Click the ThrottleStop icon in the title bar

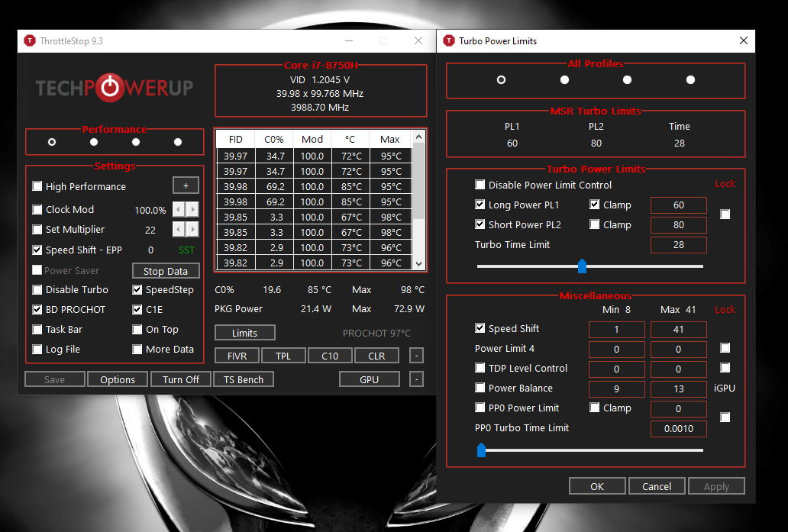[30, 40]
